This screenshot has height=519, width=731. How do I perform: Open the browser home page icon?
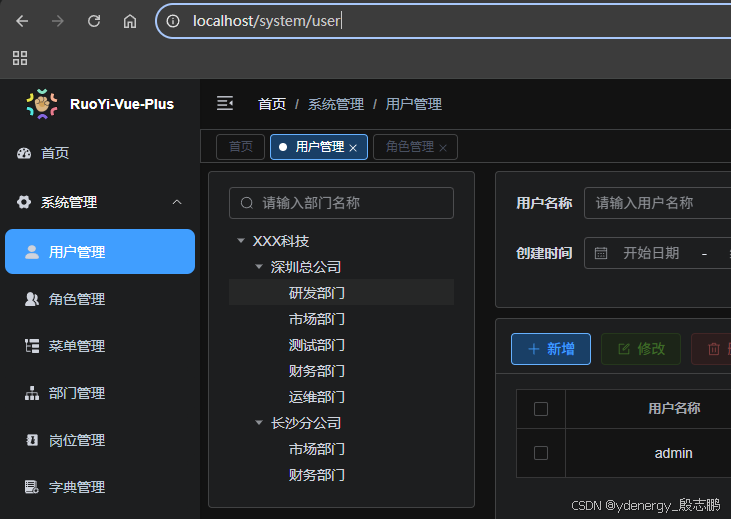(130, 21)
